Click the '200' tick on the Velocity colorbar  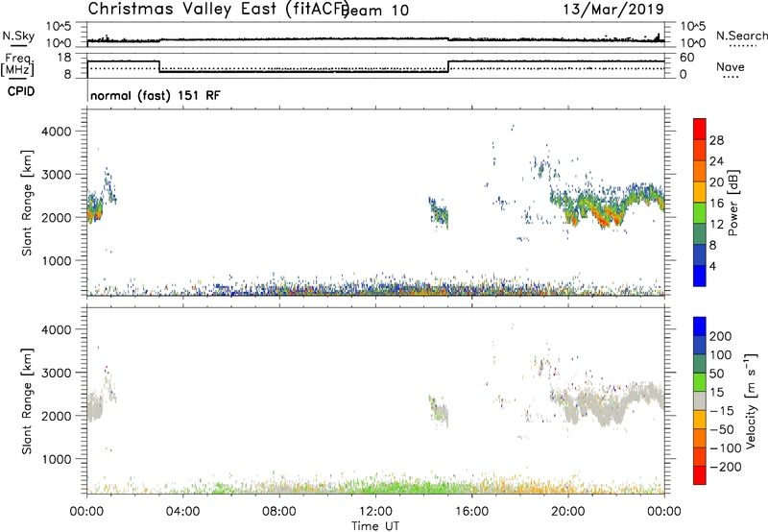click(x=721, y=336)
